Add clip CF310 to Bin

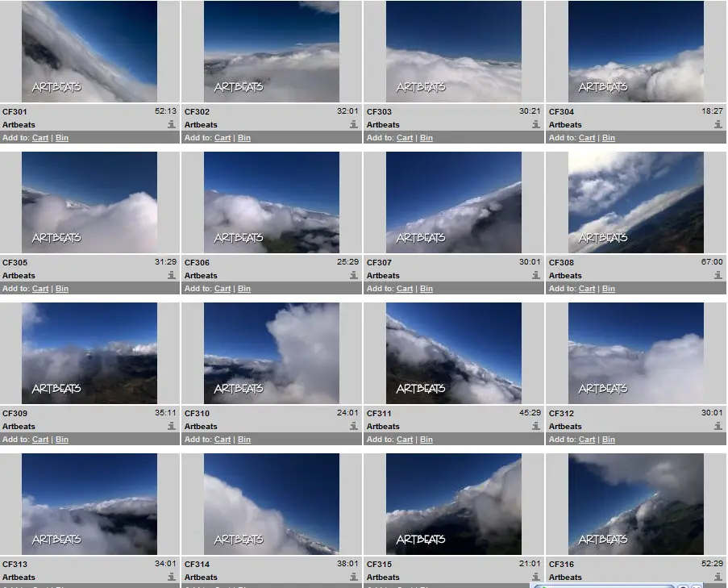(244, 440)
